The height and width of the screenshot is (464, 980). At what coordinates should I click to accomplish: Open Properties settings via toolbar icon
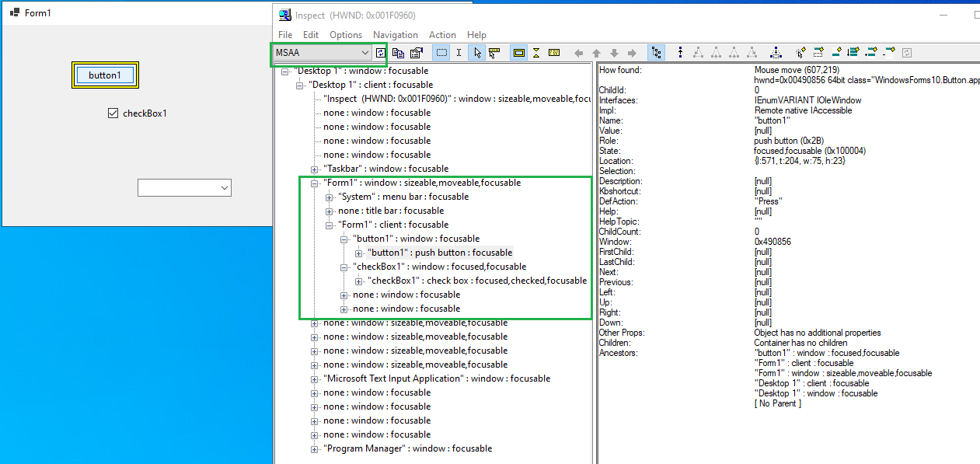coord(416,52)
